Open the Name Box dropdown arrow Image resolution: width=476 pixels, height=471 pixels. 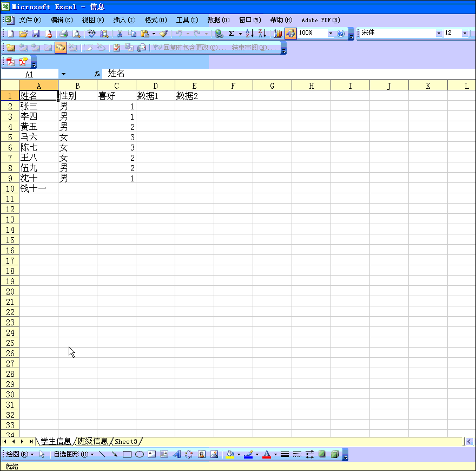click(x=63, y=74)
